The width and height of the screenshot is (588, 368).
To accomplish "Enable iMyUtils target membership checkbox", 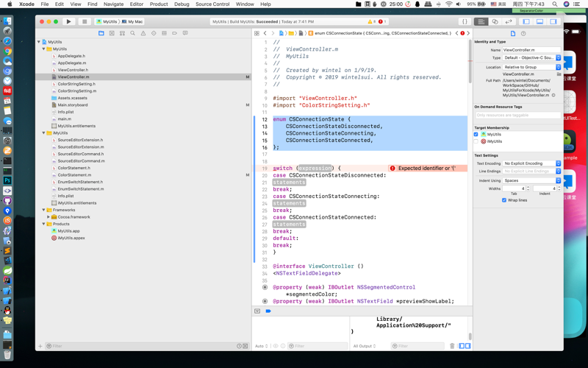I will 476,141.
